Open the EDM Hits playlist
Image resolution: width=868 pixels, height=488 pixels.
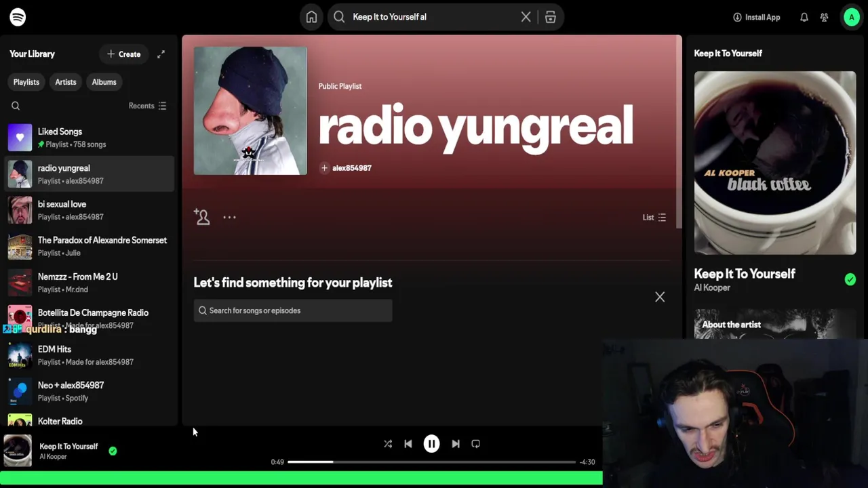click(x=90, y=355)
